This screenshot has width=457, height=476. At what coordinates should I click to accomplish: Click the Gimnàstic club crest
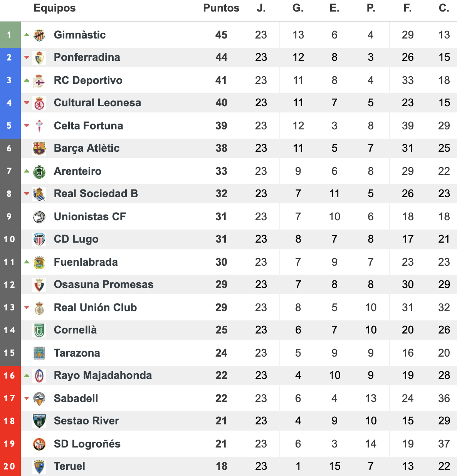point(39,35)
